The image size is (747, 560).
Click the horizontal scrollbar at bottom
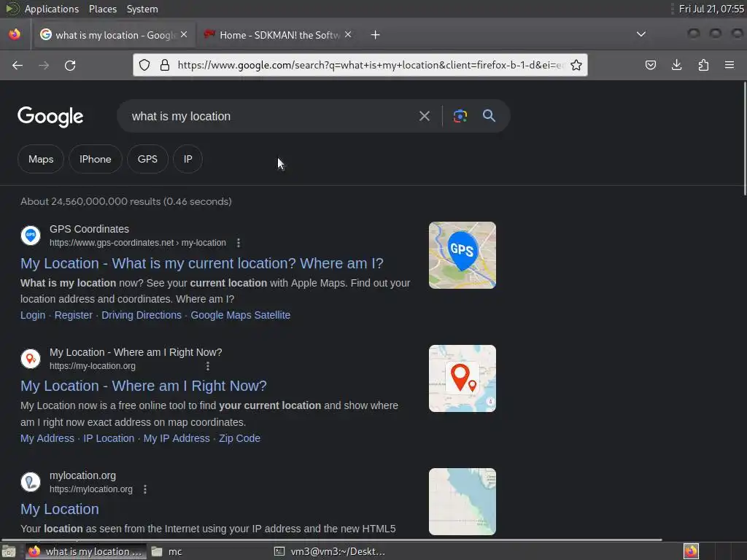point(332,540)
